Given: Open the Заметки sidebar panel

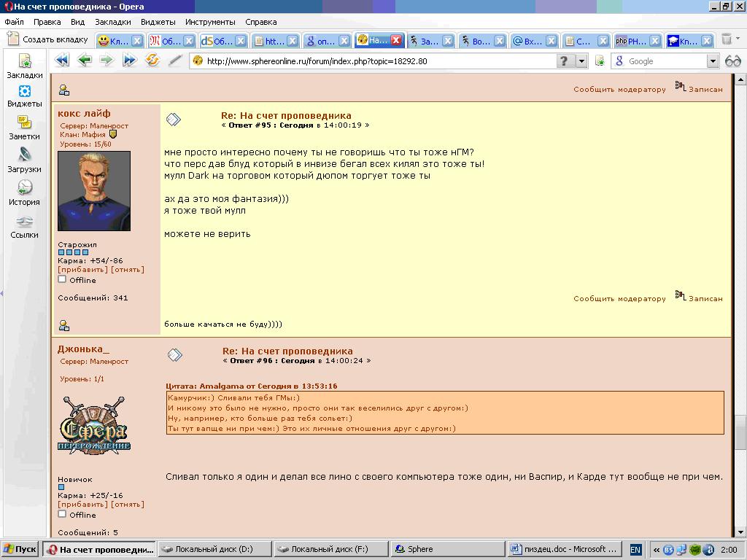Looking at the screenshot, I should pyautogui.click(x=24, y=128).
